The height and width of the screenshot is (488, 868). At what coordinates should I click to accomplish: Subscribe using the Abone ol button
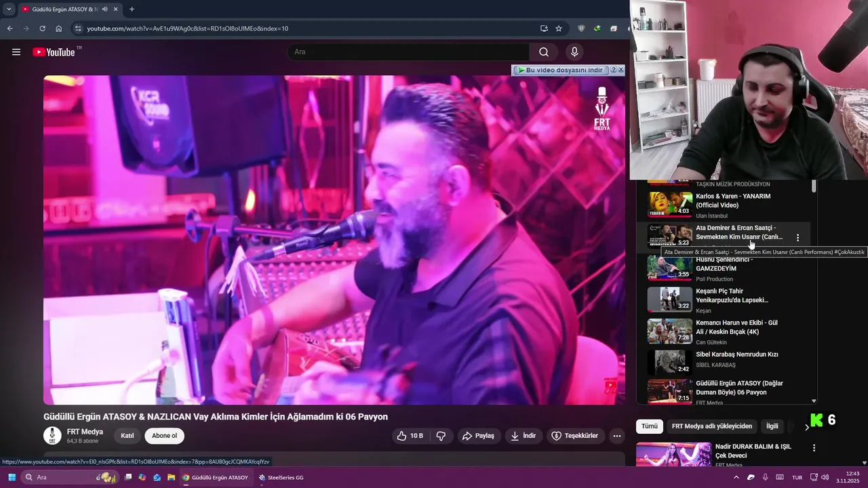click(164, 436)
